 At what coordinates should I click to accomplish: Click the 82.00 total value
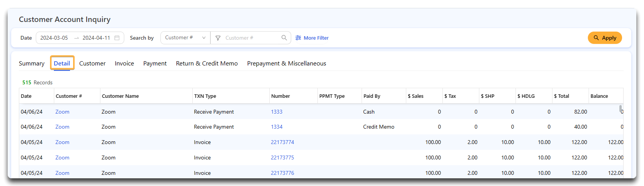581,112
